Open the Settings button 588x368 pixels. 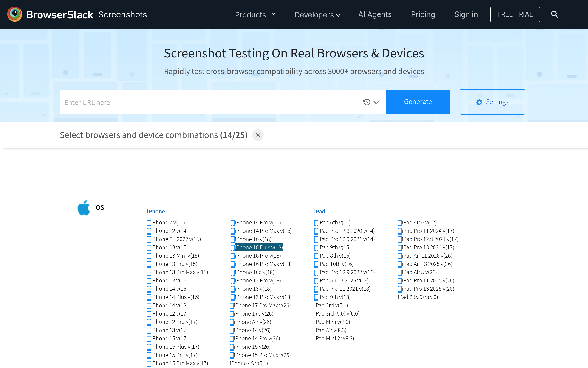click(x=492, y=102)
